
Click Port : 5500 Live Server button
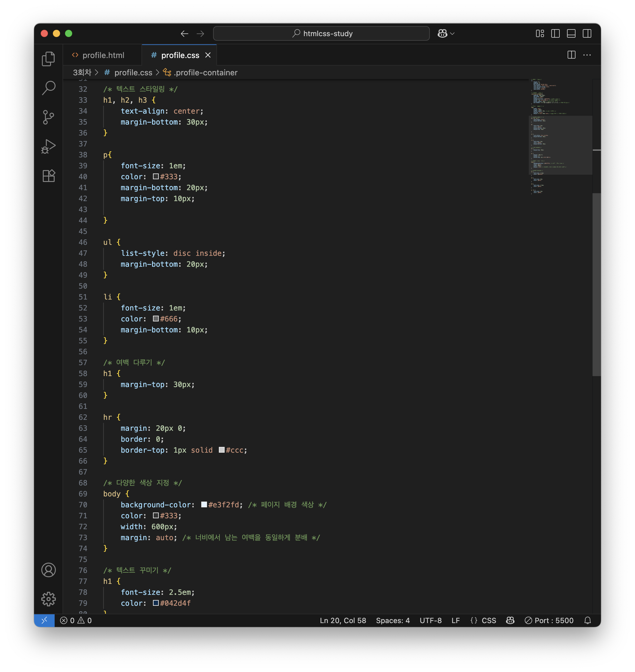[x=549, y=620]
